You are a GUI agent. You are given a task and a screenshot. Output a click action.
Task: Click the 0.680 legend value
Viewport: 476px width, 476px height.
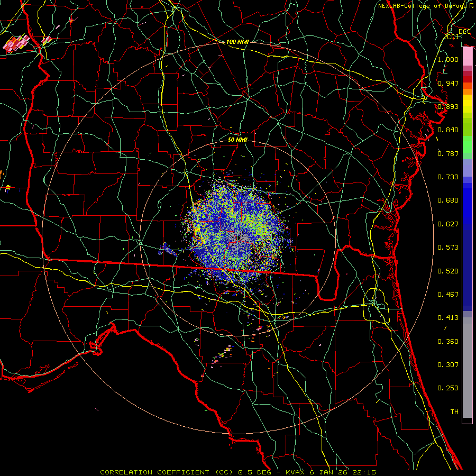click(x=448, y=200)
